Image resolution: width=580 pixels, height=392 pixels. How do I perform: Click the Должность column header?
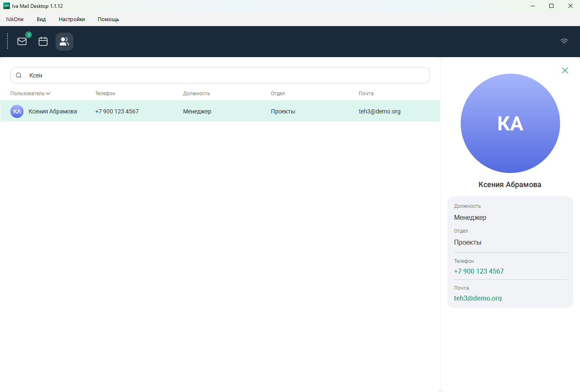[196, 94]
